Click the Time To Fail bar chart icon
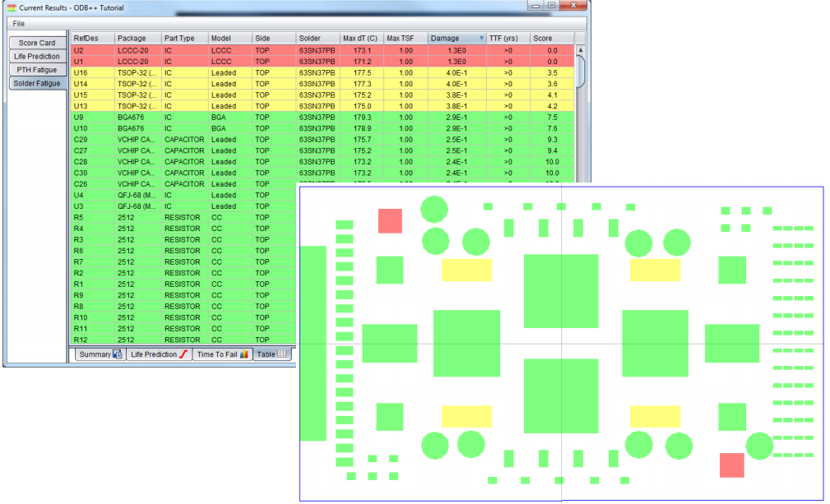Screen dimensions: 830x504 click(244, 354)
